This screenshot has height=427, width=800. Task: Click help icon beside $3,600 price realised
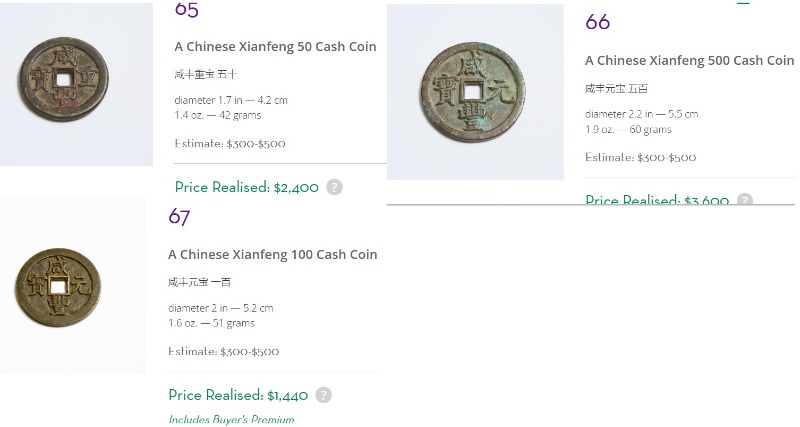[745, 199]
